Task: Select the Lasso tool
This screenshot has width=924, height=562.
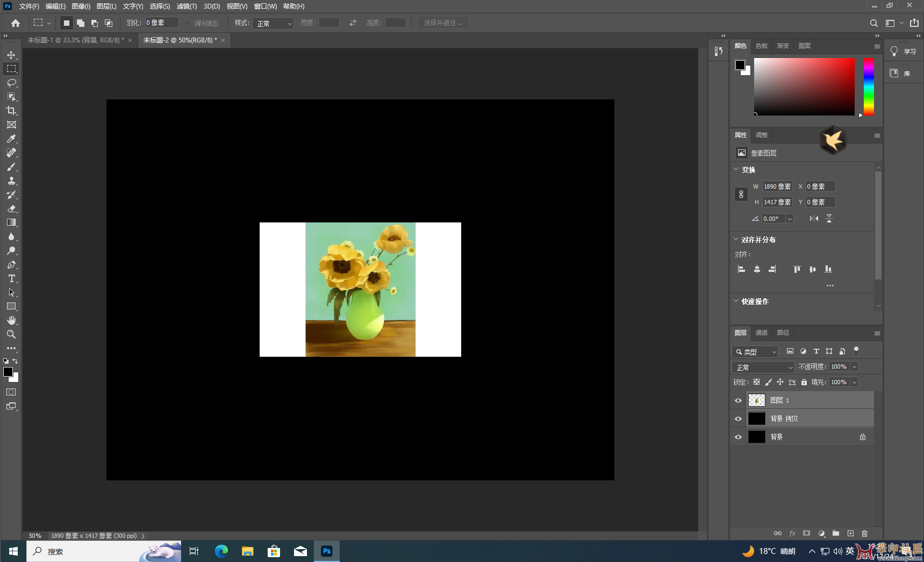Action: coord(11,83)
